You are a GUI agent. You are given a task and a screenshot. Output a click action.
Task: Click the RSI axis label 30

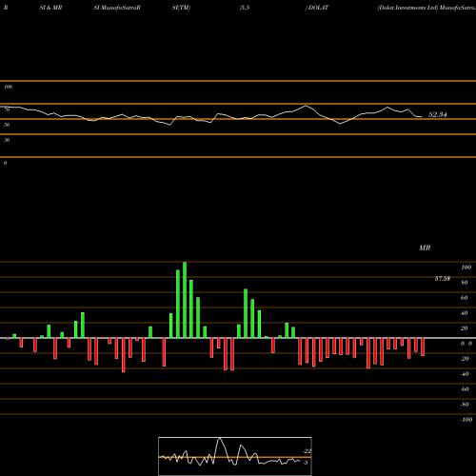tap(7, 140)
